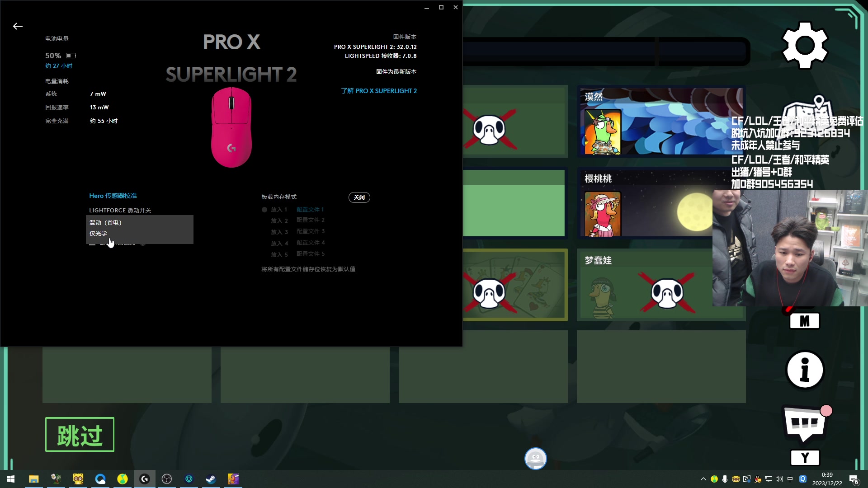Expand system tray hidden icons chevron
The image size is (868, 488).
[703, 479]
